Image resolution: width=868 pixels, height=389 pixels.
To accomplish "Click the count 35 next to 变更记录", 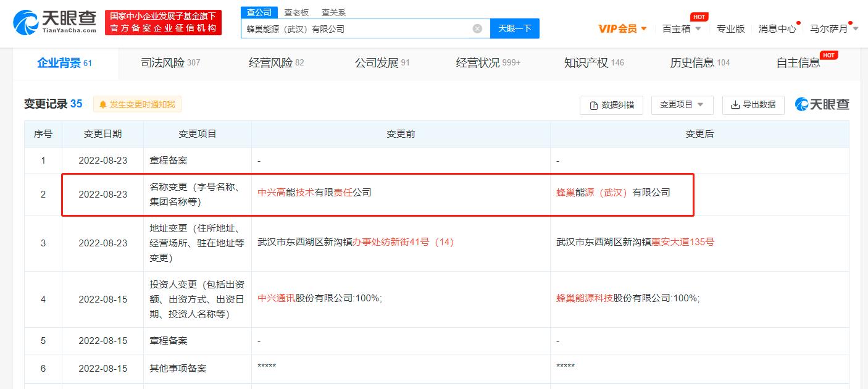I will (x=76, y=104).
